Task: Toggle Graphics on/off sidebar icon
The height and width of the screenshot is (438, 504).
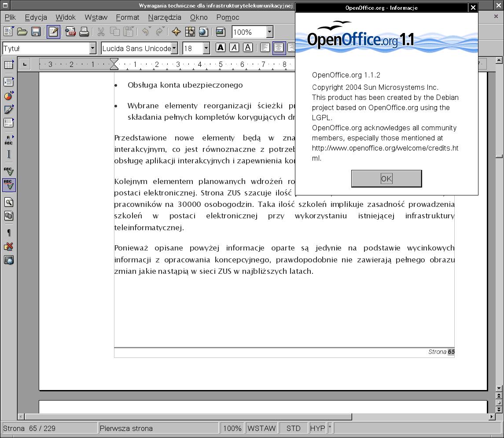Action: pos(9,247)
